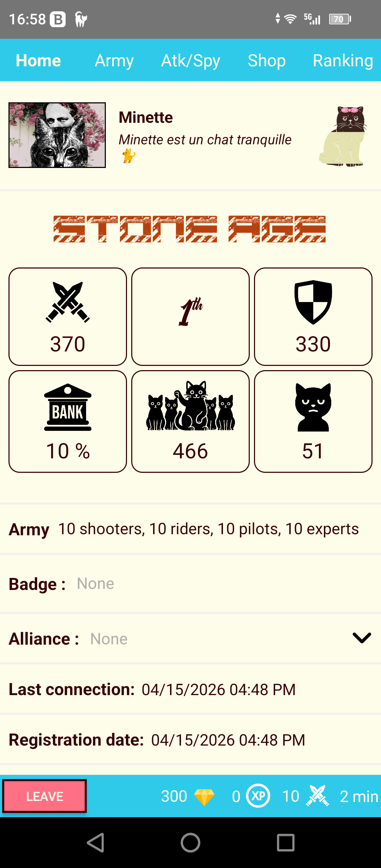Tap the crossed swords icon in bottom bar
This screenshot has height=868, width=381.
[317, 796]
